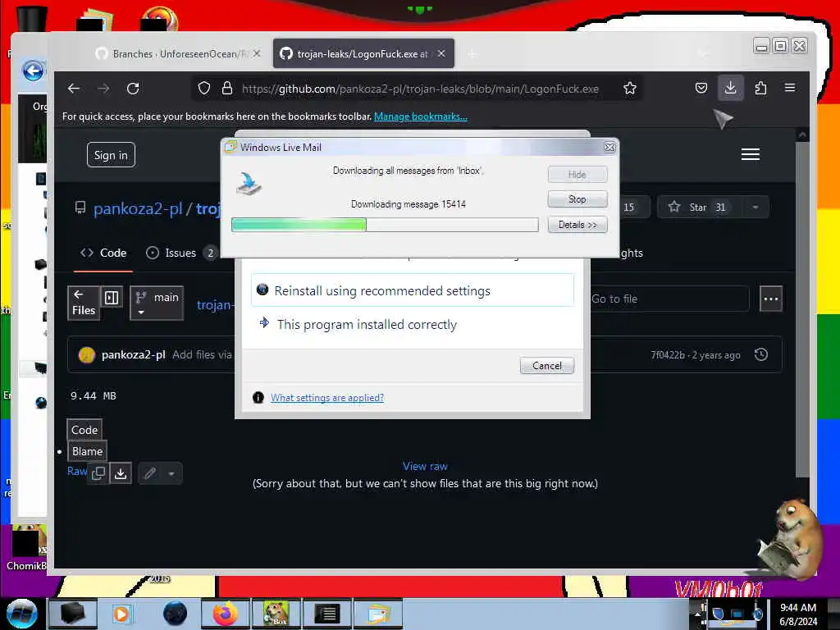Show tracking protection shield info

204,89
